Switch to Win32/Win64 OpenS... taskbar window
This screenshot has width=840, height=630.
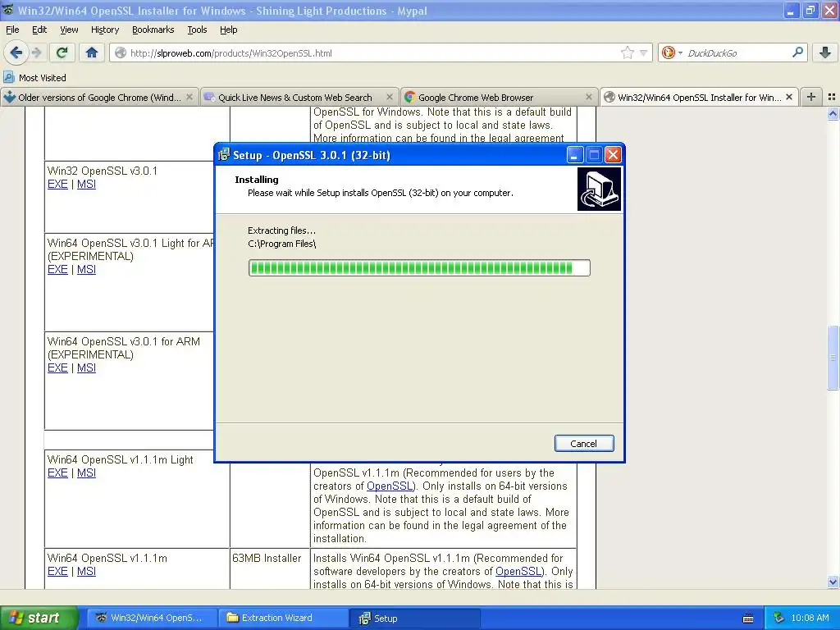click(x=152, y=618)
